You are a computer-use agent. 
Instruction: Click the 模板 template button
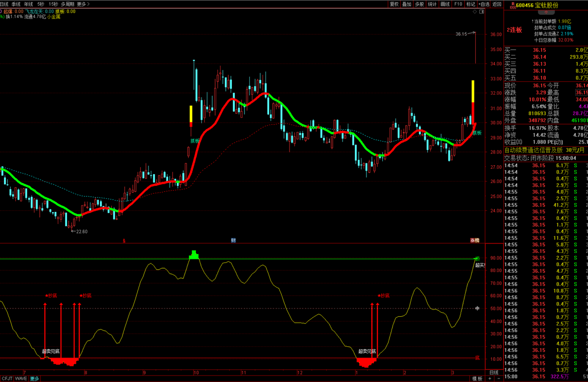(477, 379)
